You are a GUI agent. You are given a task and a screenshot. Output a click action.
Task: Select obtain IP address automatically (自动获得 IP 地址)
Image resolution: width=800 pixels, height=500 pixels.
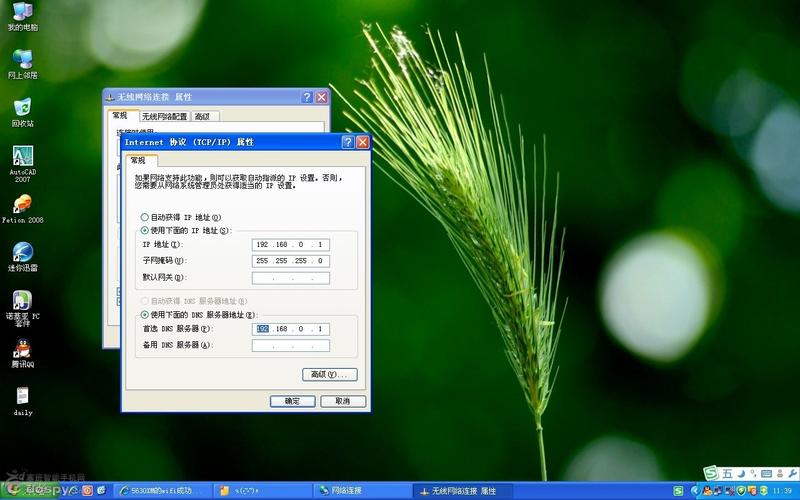coord(145,217)
